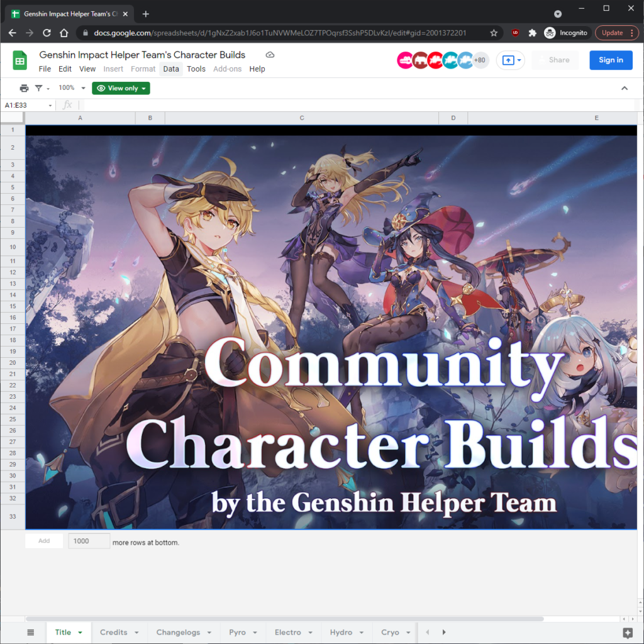The width and height of the screenshot is (644, 644).
Task: Bookmark this page with the star icon
Action: [x=494, y=33]
